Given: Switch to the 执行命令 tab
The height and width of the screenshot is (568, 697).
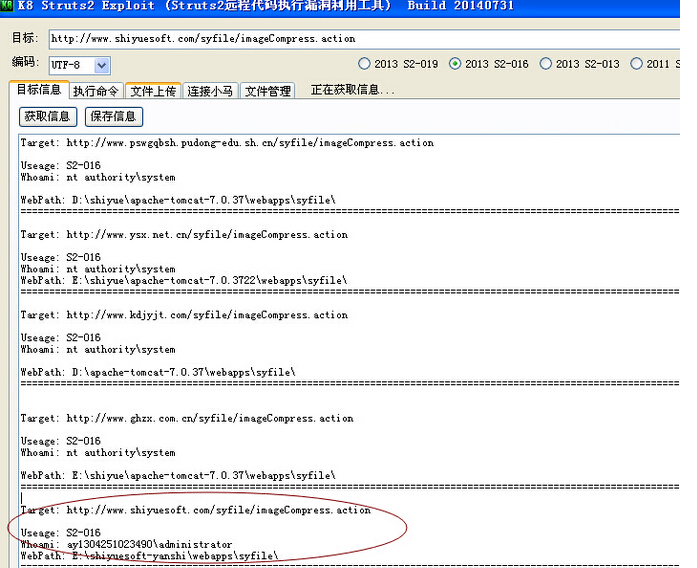Looking at the screenshot, I should [x=96, y=91].
